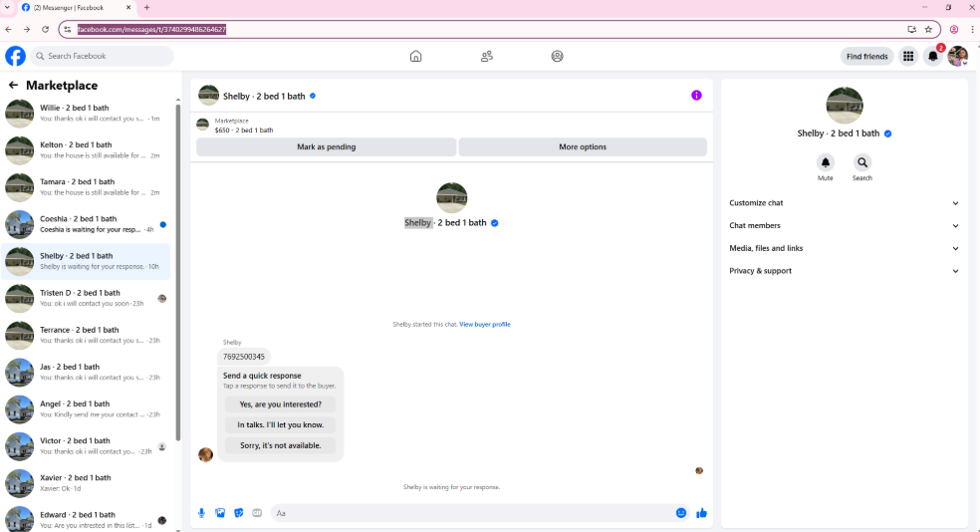Image resolution: width=980 pixels, height=532 pixels.
Task: Open the Coeshia 2 bed 1 bath chat
Action: [x=86, y=224]
